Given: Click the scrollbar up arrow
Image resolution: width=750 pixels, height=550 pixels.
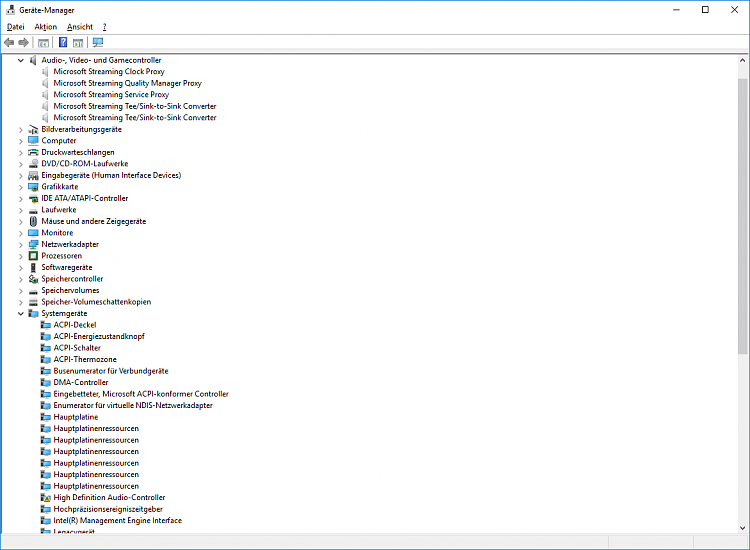Looking at the screenshot, I should (x=742, y=61).
